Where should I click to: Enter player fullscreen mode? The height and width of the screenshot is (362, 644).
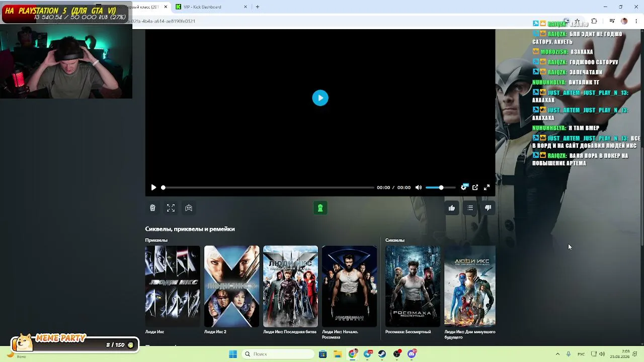pyautogui.click(x=487, y=188)
